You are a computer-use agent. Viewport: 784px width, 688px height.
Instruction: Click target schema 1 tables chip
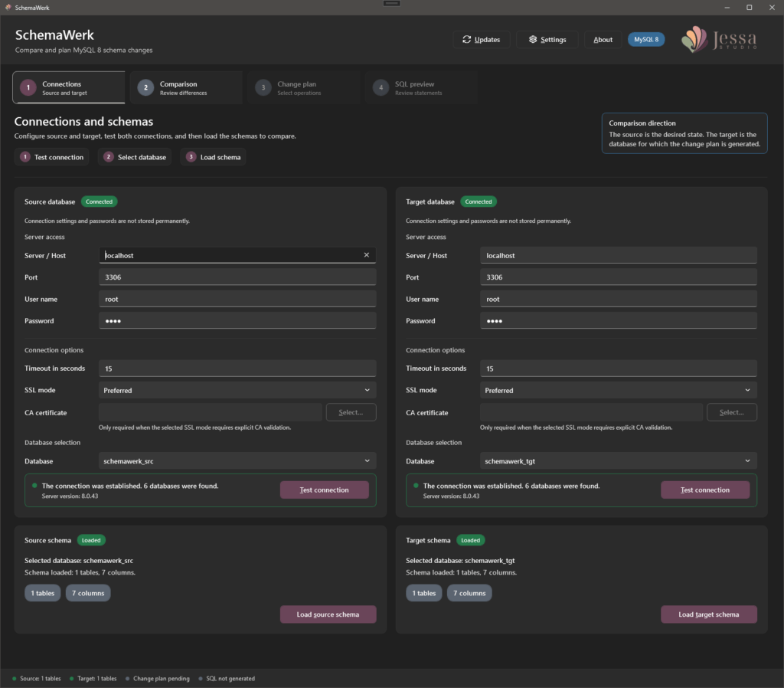424,593
